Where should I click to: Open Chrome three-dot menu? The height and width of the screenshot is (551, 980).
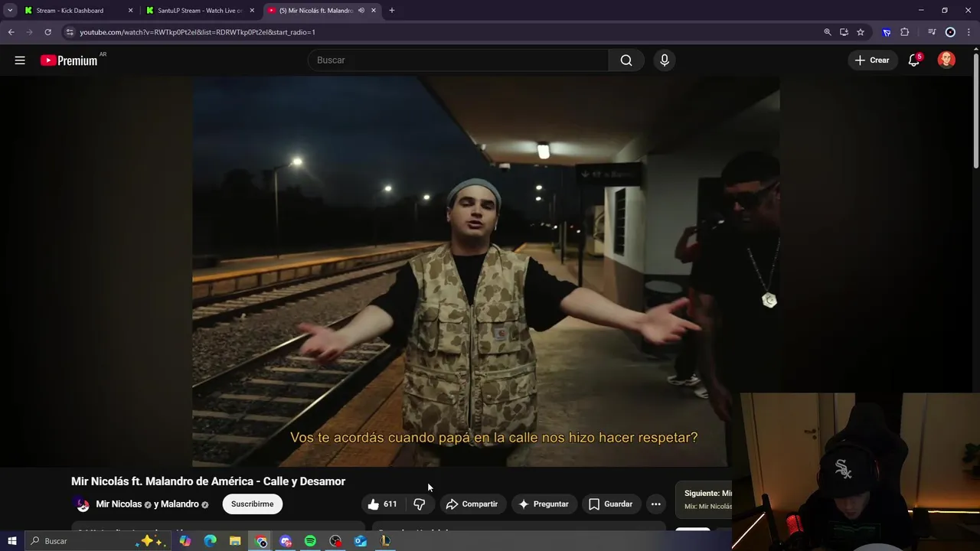(969, 32)
